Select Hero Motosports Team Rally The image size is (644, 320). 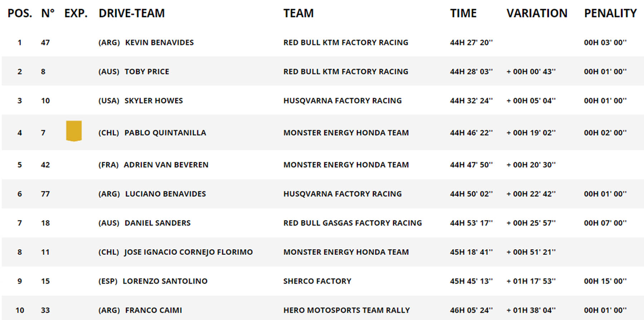click(x=346, y=310)
